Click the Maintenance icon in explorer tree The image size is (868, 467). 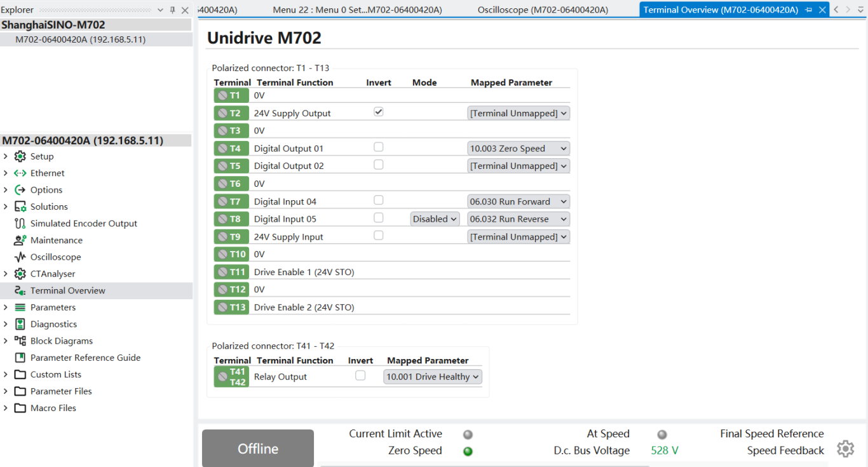pyautogui.click(x=20, y=240)
